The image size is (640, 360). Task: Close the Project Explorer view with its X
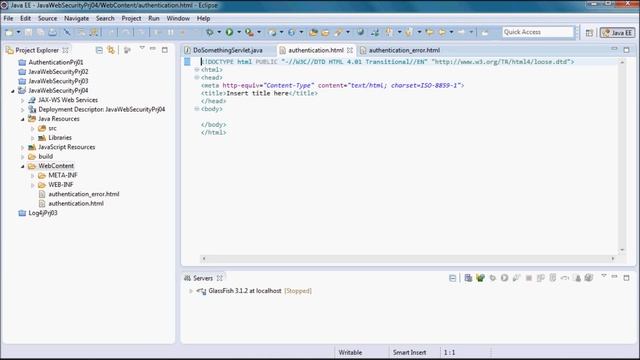click(65, 50)
